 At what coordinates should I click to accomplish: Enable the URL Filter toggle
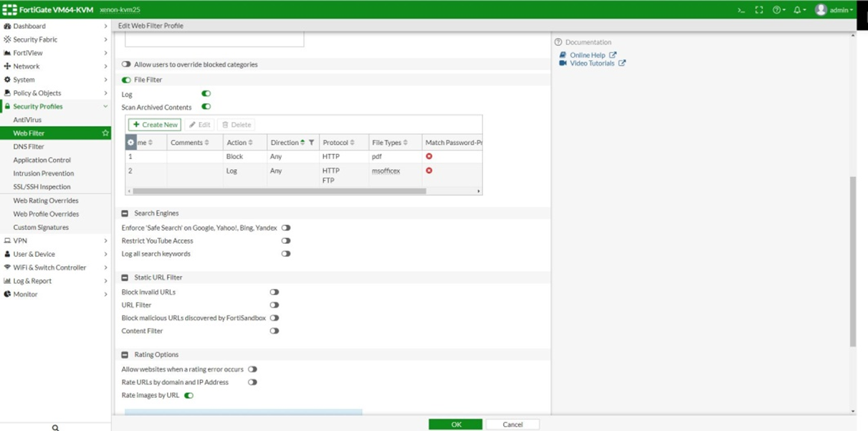click(x=275, y=306)
